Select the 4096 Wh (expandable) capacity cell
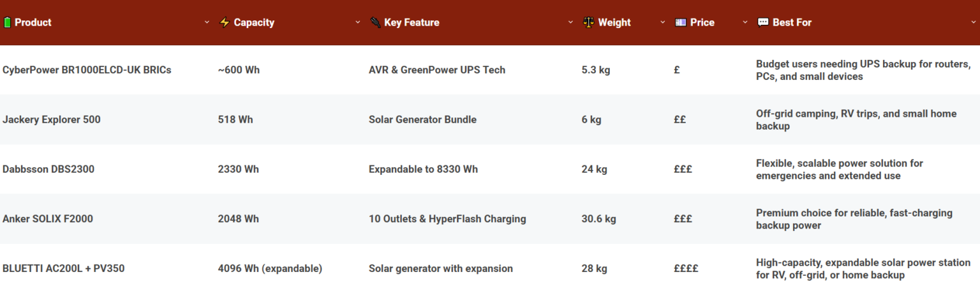The height and width of the screenshot is (293, 980). point(270,269)
